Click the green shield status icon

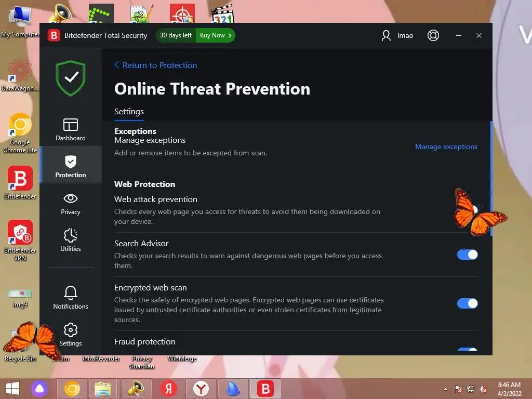(x=71, y=78)
